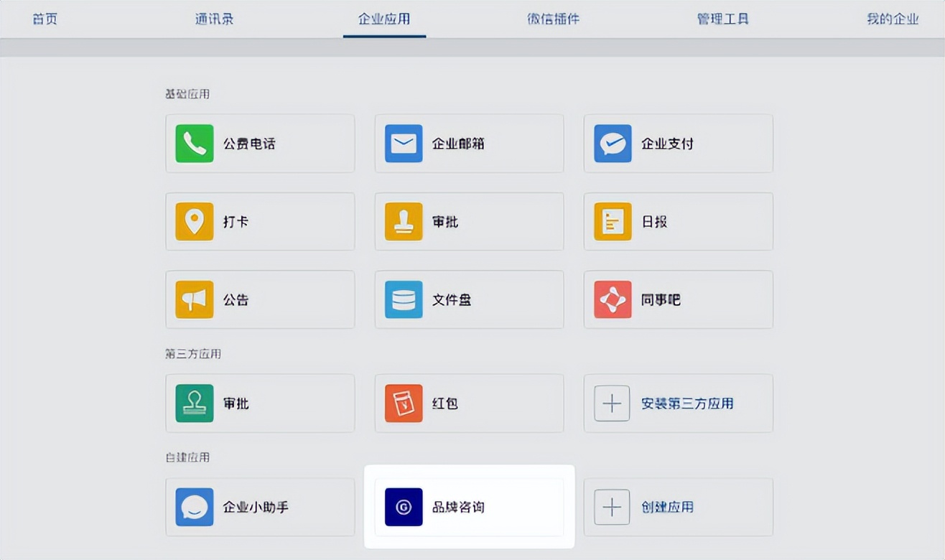Switch to the 通讯录 tab
The width and height of the screenshot is (945, 560).
(x=213, y=19)
